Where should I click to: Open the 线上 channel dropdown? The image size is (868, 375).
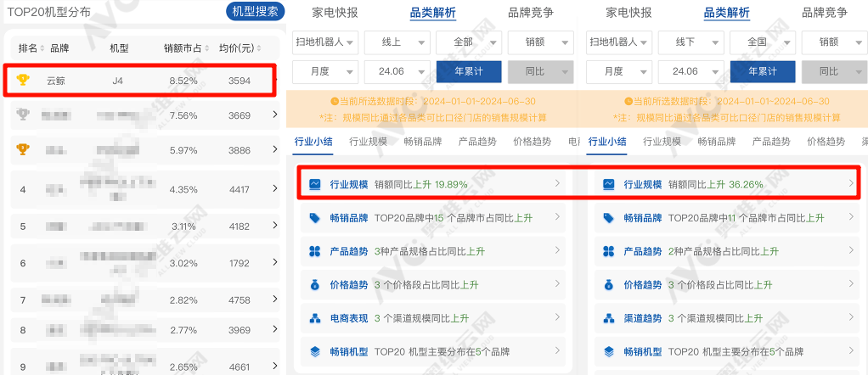pyautogui.click(x=397, y=42)
